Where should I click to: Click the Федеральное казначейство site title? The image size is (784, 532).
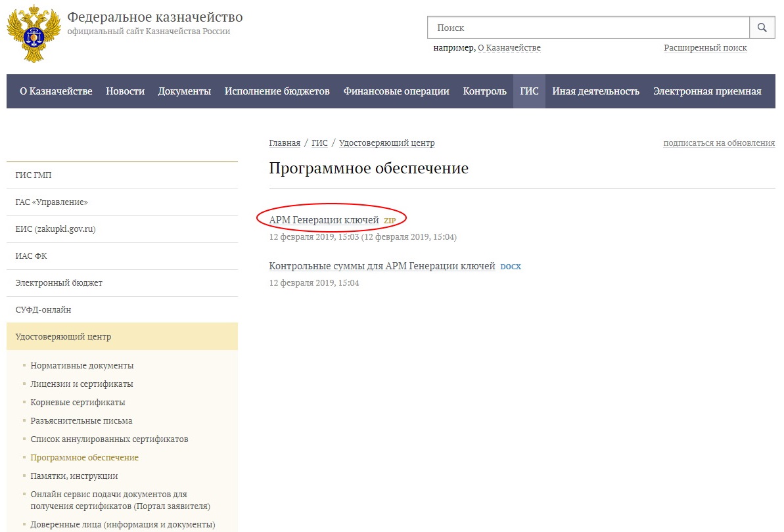tap(155, 17)
